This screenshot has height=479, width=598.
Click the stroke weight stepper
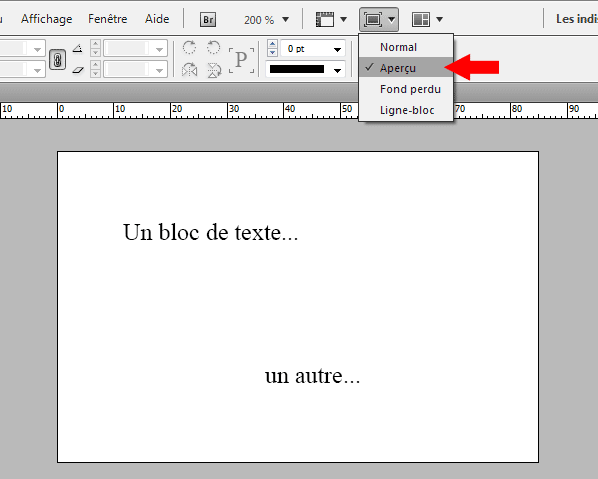[x=272, y=48]
